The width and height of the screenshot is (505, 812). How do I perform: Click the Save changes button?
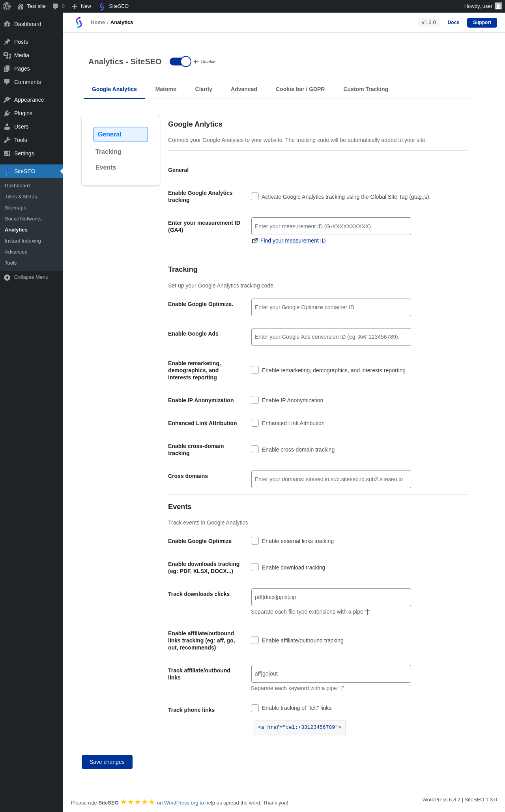click(x=107, y=762)
